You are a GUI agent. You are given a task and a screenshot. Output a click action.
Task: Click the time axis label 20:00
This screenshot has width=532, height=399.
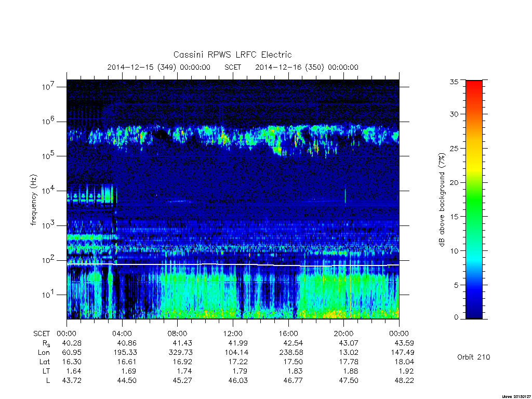tap(344, 334)
